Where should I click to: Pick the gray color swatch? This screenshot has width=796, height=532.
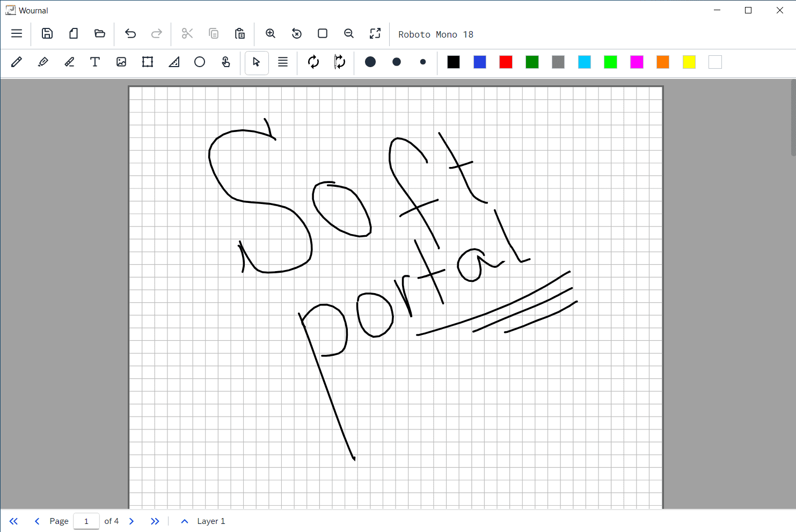pyautogui.click(x=558, y=62)
